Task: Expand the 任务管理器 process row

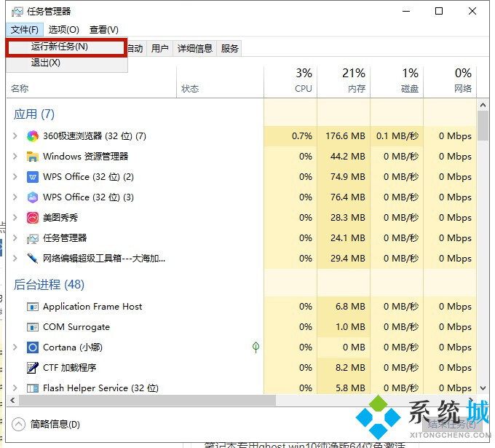Action: [x=15, y=238]
